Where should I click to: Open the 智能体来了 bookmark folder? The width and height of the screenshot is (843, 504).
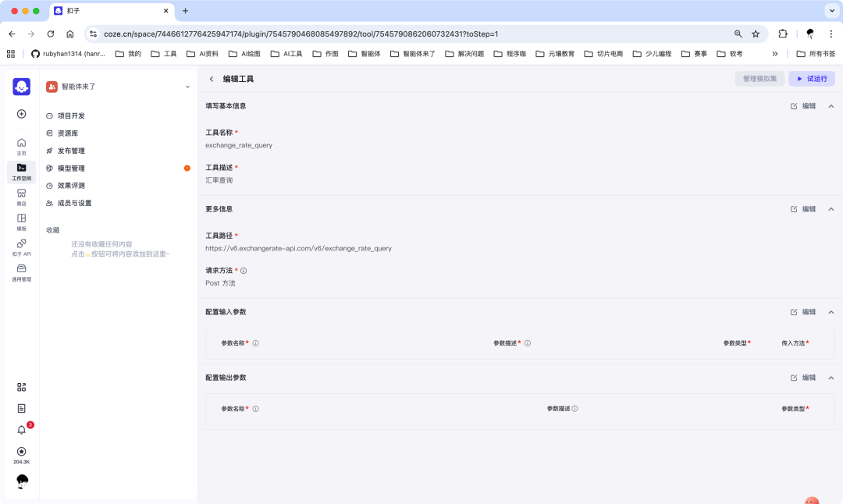pos(413,54)
